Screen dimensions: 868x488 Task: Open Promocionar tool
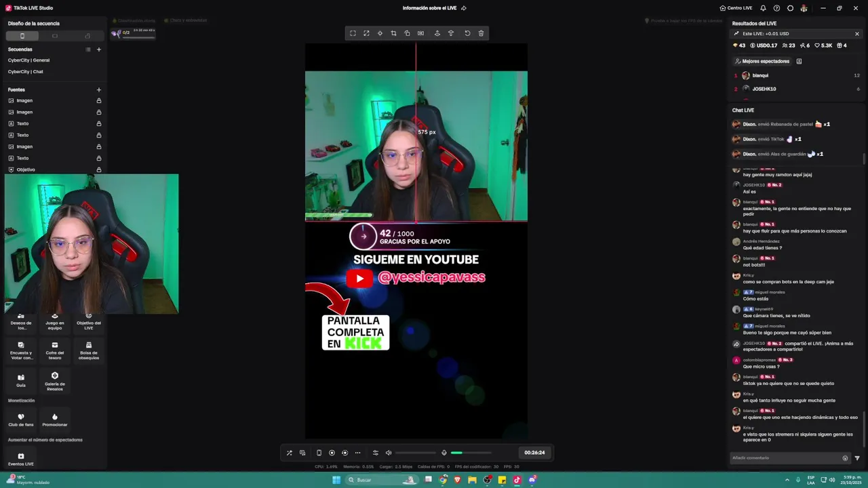click(x=55, y=420)
